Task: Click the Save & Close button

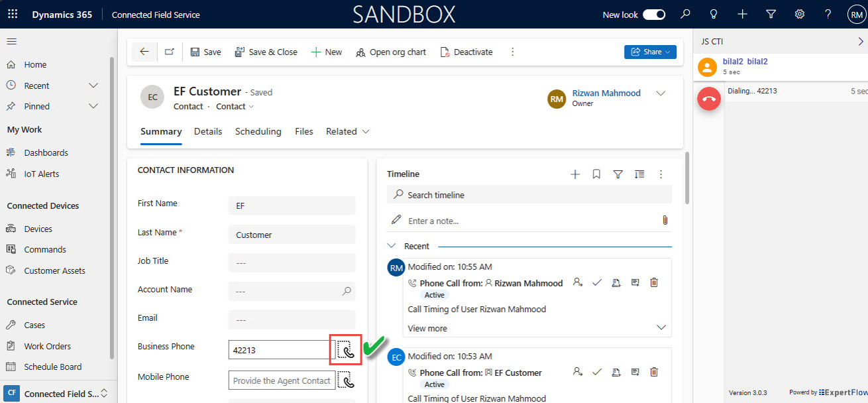Action: [266, 52]
